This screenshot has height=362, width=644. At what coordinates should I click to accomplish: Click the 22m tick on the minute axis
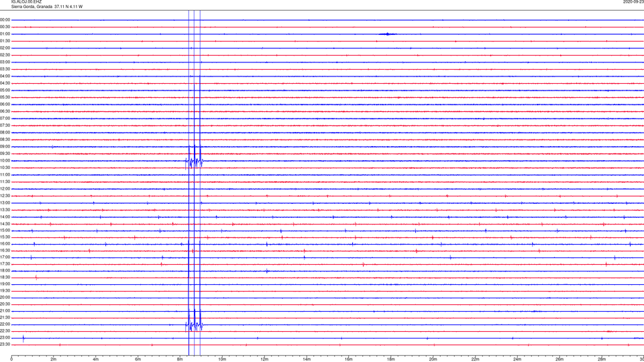pyautogui.click(x=475, y=359)
